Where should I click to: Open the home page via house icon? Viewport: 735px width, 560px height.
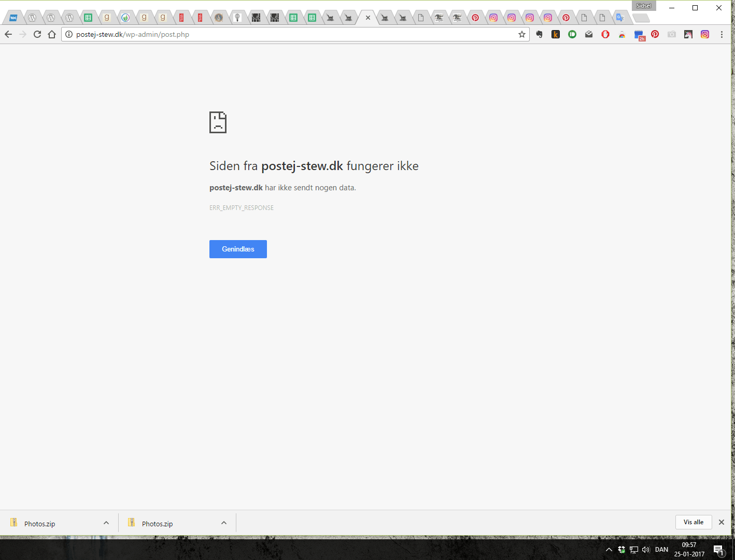(52, 34)
